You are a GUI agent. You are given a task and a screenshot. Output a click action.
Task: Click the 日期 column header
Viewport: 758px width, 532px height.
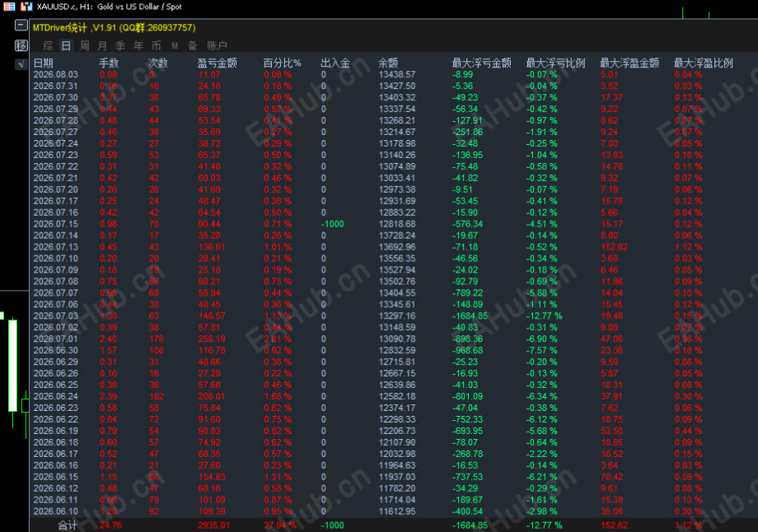click(43, 63)
